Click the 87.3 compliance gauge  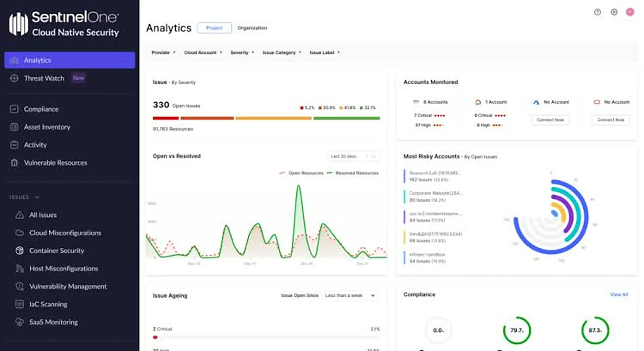[595, 330]
